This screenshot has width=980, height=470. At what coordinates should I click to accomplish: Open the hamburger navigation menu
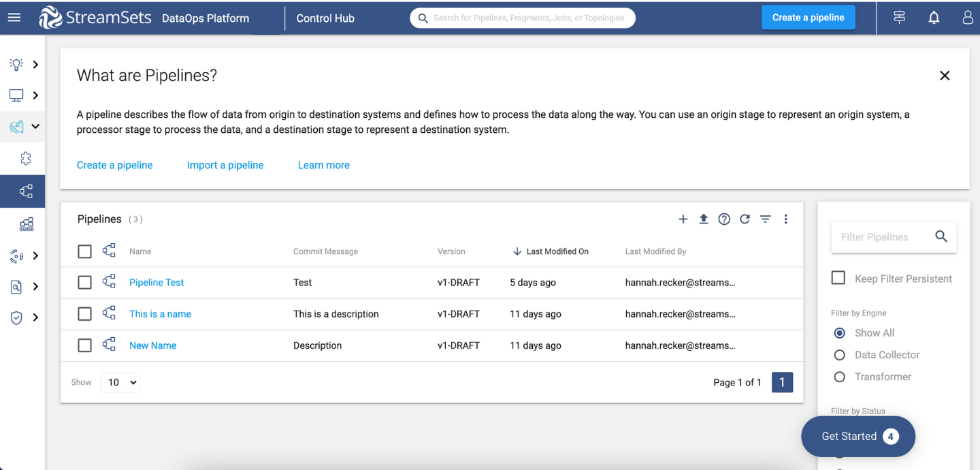[x=14, y=18]
